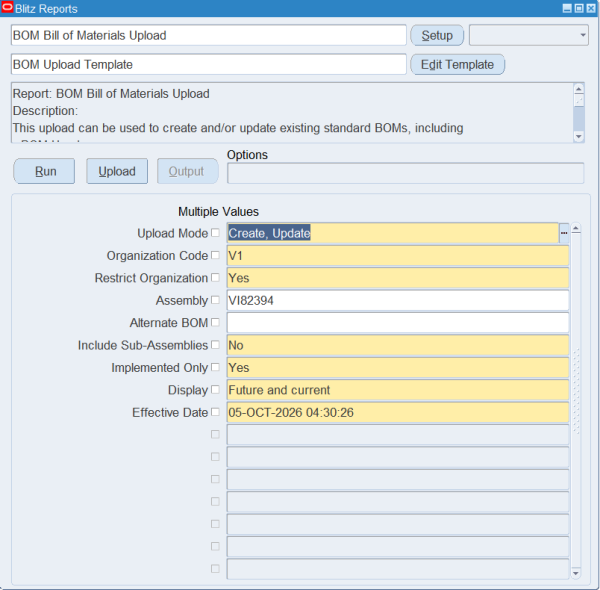
Task: Toggle Implemented Only multiple values checkbox
Action: tap(215, 367)
